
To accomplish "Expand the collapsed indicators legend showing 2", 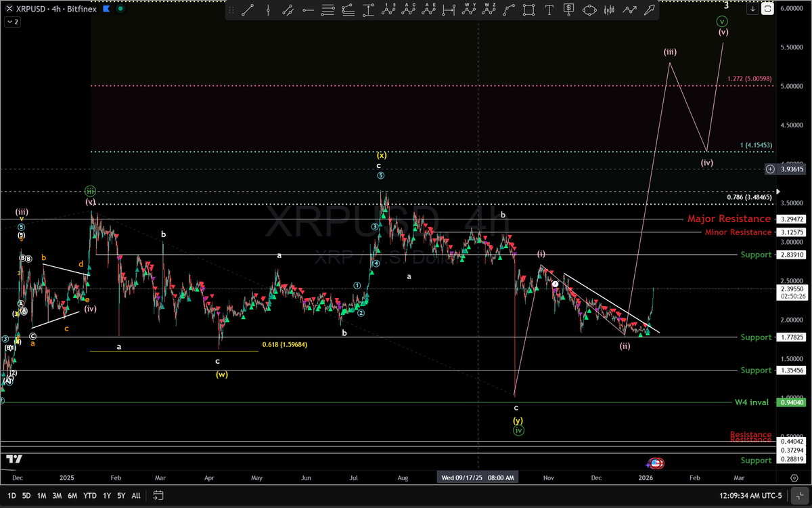I will (x=13, y=22).
